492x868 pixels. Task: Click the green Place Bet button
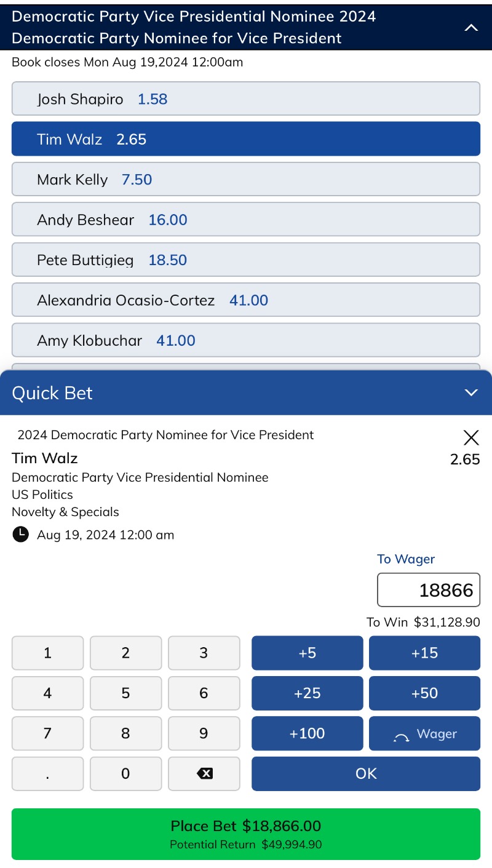coord(245,834)
